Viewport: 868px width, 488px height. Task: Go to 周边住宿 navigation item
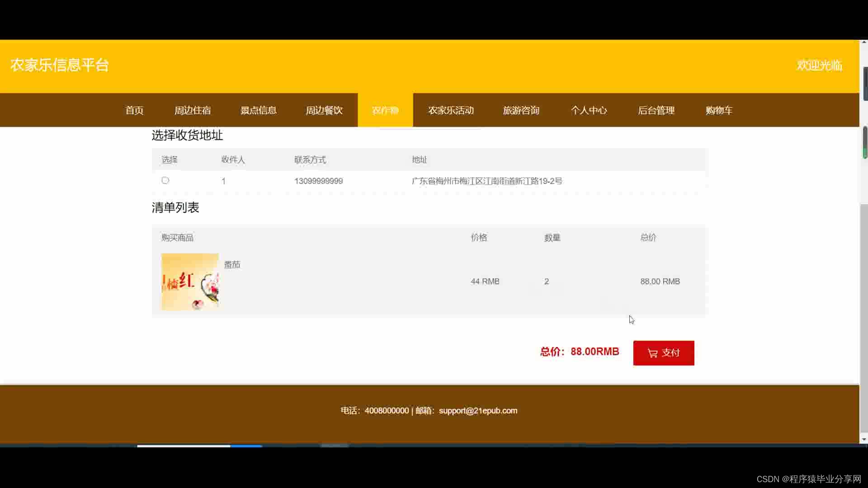tap(193, 110)
